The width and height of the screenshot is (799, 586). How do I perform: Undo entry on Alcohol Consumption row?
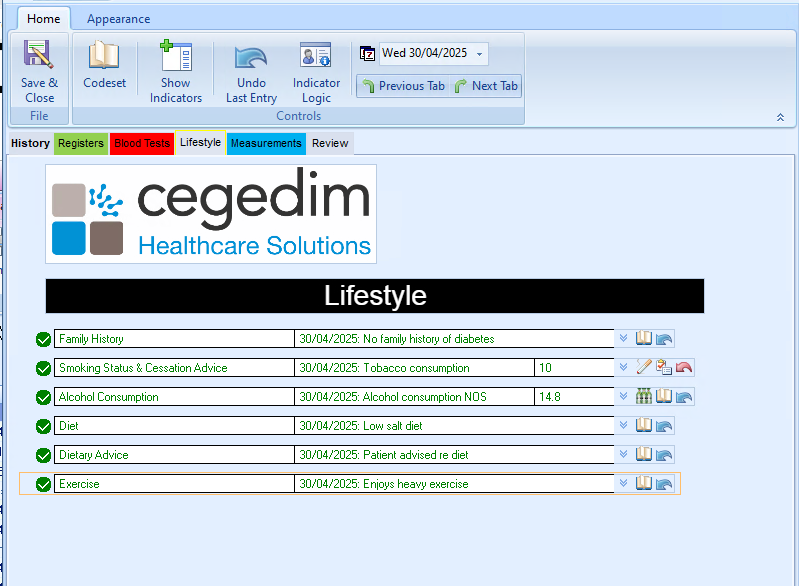coord(684,397)
